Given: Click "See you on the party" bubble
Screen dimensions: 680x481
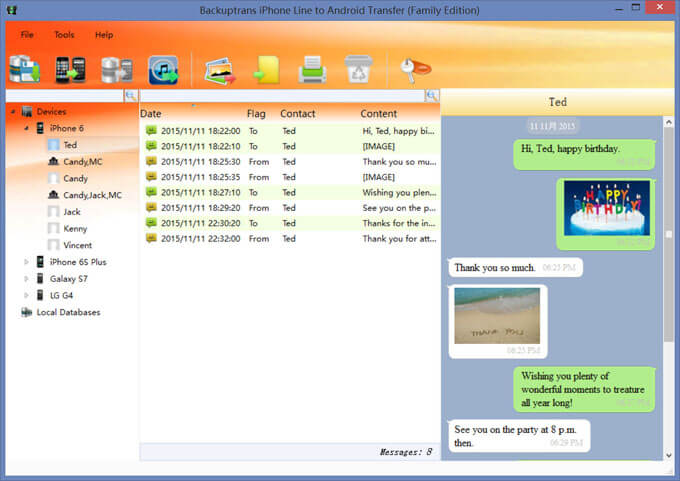Looking at the screenshot, I should click(519, 436).
